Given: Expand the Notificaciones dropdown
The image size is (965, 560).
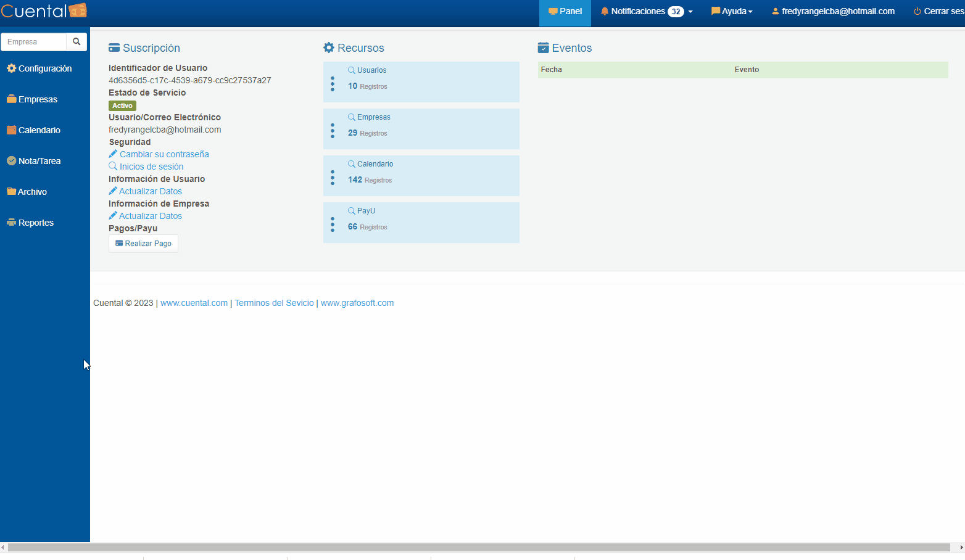Looking at the screenshot, I should 647,12.
